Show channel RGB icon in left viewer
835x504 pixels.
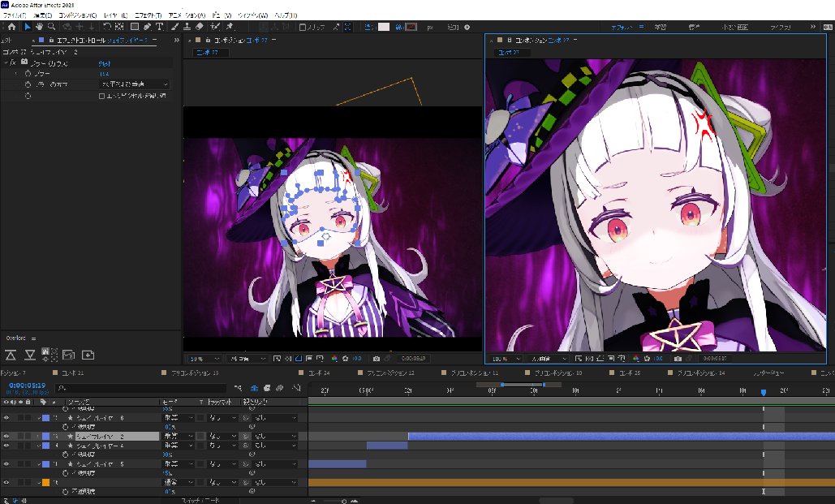point(334,359)
